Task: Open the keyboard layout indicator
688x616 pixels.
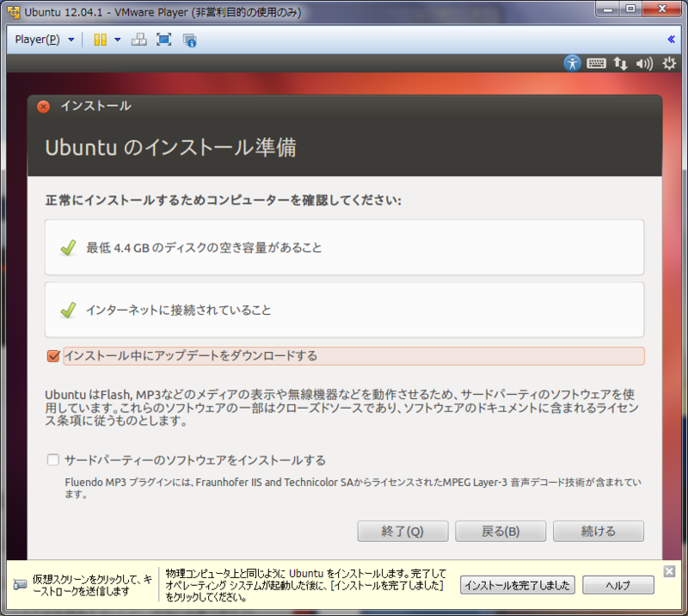Action: tap(596, 63)
